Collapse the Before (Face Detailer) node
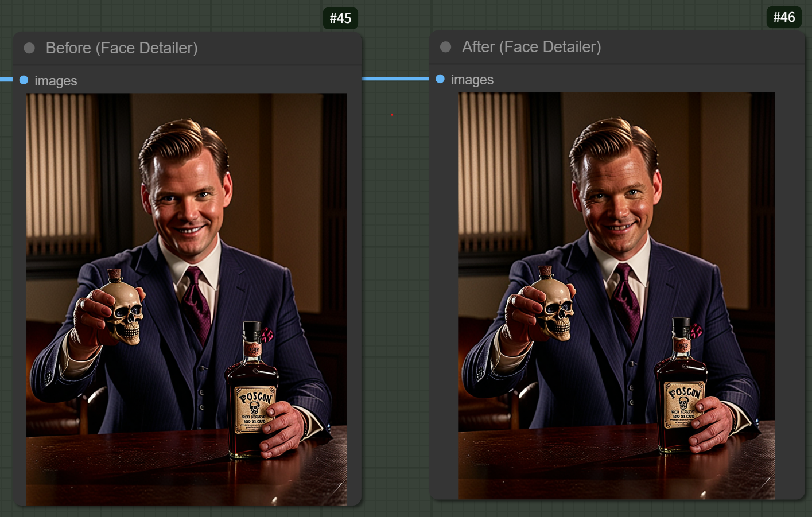The height and width of the screenshot is (517, 812). click(29, 48)
